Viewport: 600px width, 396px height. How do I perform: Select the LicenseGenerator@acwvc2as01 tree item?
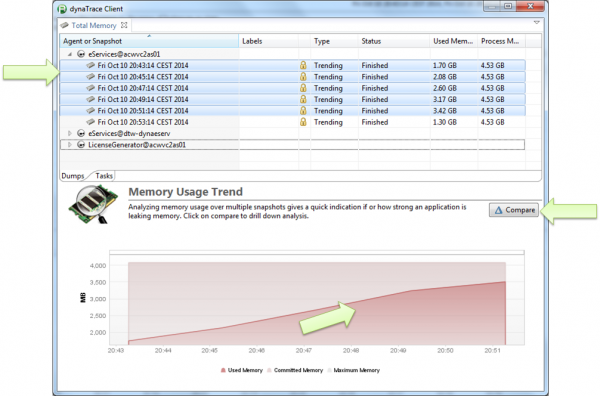(137, 145)
